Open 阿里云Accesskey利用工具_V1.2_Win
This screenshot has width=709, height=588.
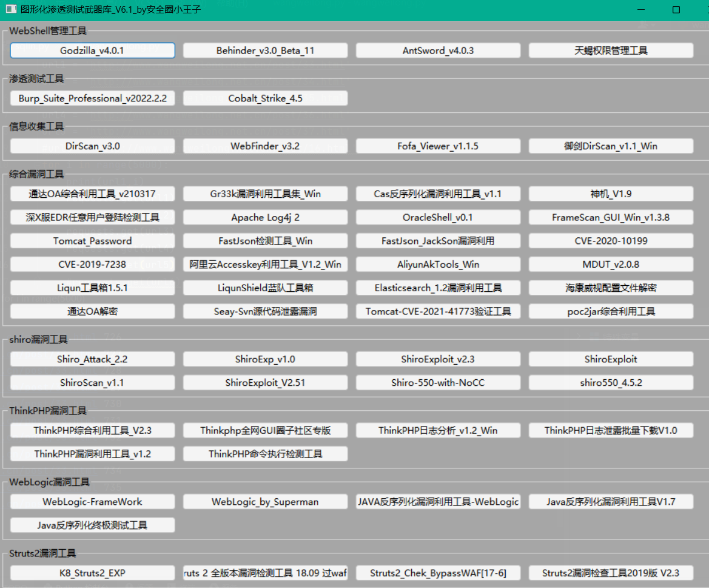tap(266, 264)
